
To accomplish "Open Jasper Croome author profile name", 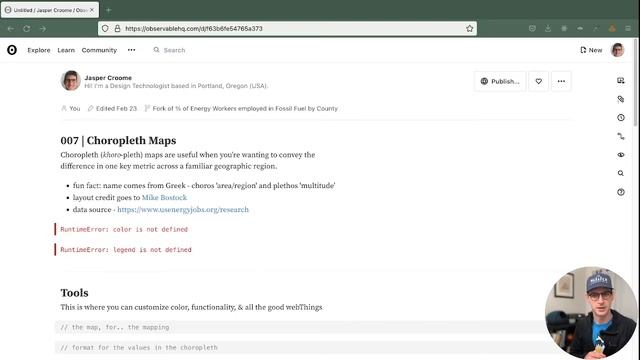I will (108, 78).
